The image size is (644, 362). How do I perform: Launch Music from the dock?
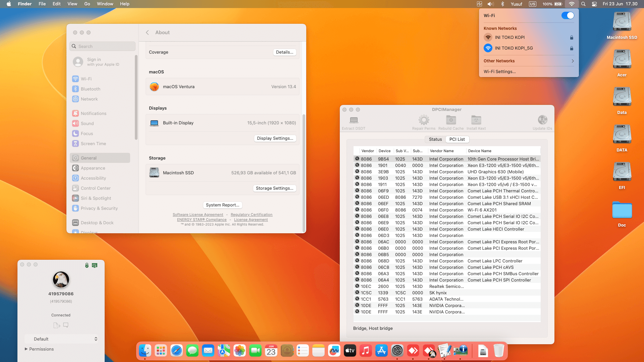[366, 351]
